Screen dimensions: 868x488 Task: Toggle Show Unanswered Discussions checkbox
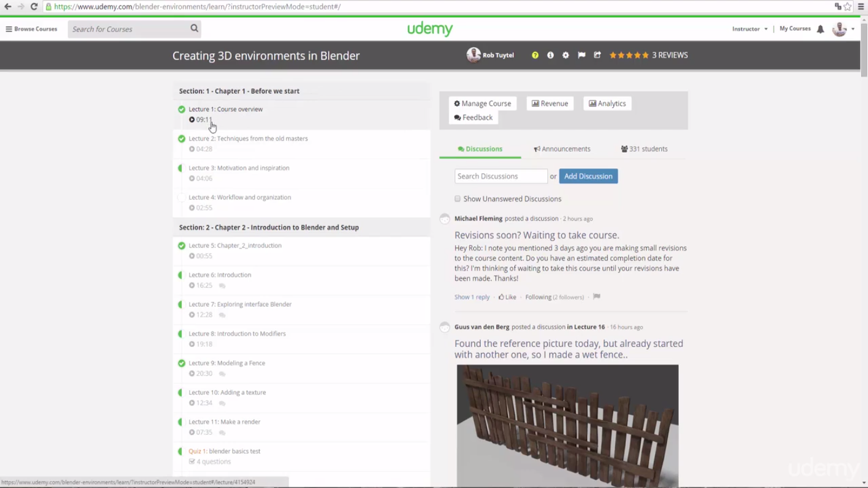(457, 199)
